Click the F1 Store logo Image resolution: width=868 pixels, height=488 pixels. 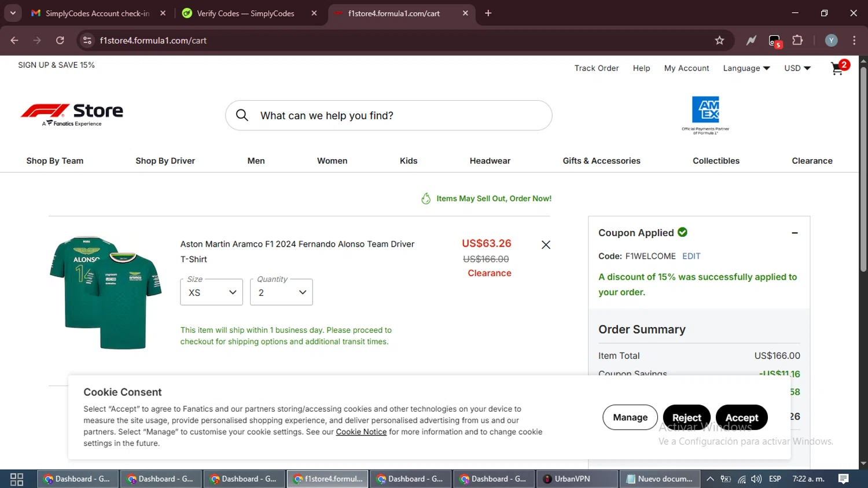pyautogui.click(x=72, y=115)
